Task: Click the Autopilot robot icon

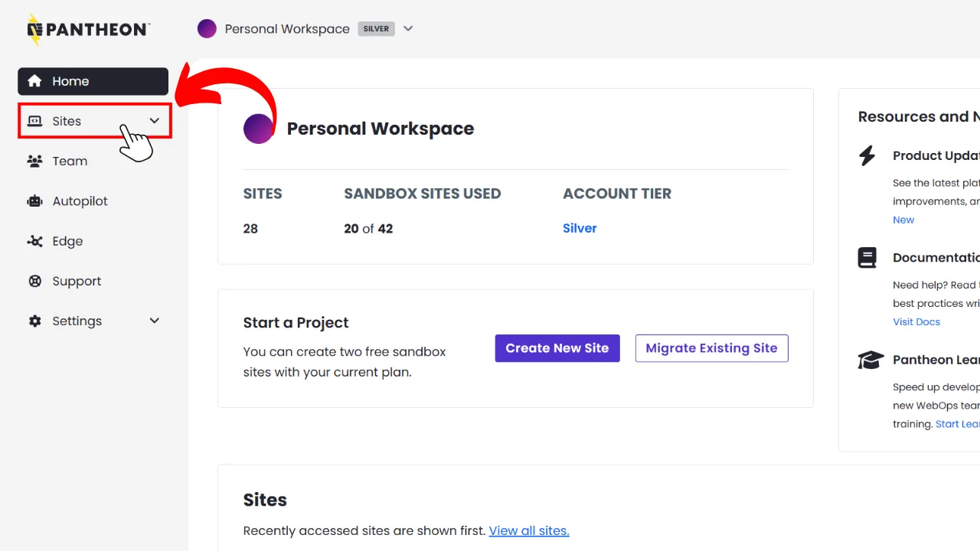Action: (x=34, y=201)
